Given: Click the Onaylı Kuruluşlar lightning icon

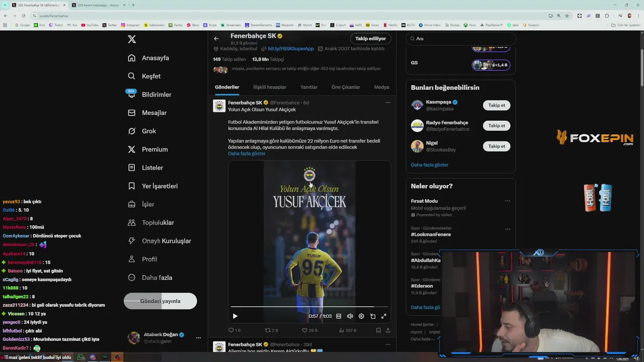Looking at the screenshot, I should [x=132, y=241].
